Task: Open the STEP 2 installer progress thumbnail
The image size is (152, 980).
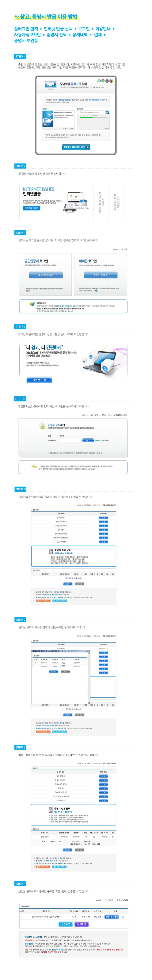Action: (93, 120)
